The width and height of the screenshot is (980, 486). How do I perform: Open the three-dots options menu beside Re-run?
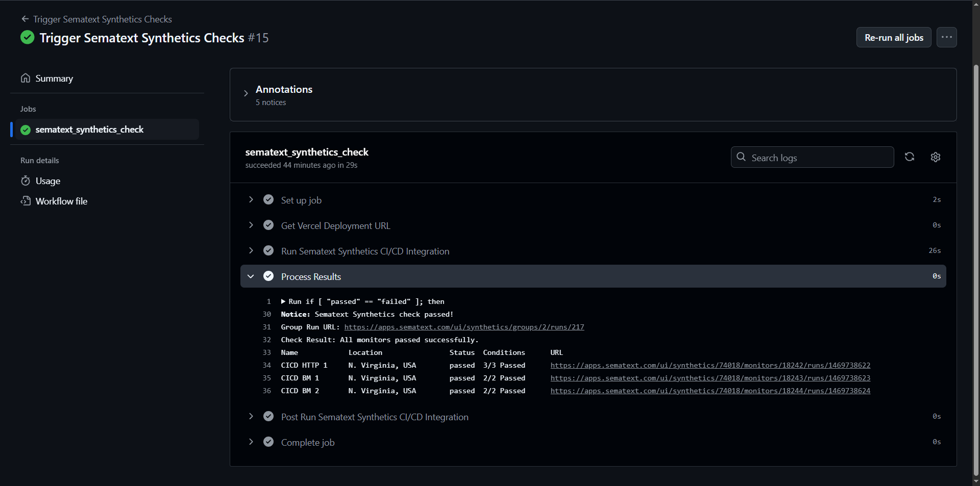(946, 37)
